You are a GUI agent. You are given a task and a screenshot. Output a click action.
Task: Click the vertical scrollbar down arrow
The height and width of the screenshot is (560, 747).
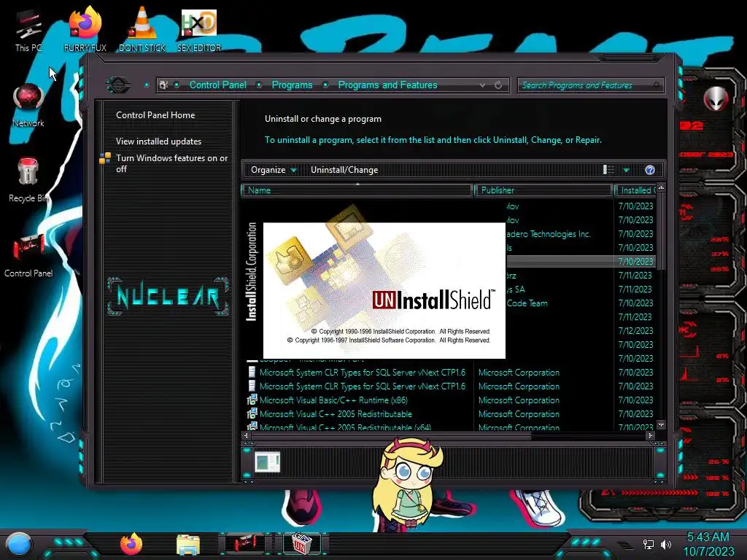click(661, 424)
